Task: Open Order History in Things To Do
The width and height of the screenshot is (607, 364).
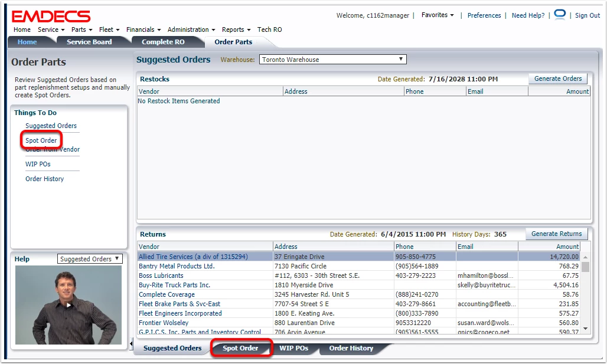Action: (x=44, y=179)
